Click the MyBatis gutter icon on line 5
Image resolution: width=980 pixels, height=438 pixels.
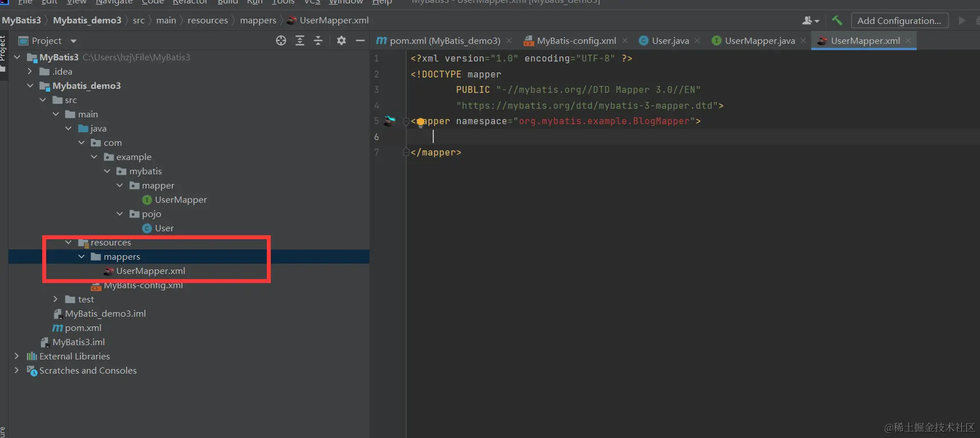point(389,121)
